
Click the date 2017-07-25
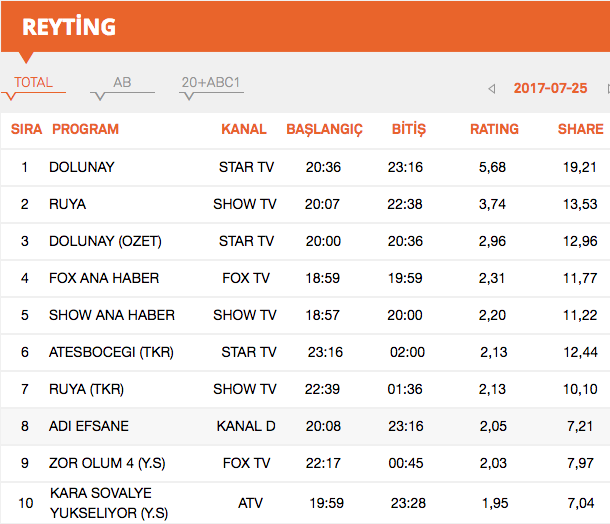(x=550, y=88)
